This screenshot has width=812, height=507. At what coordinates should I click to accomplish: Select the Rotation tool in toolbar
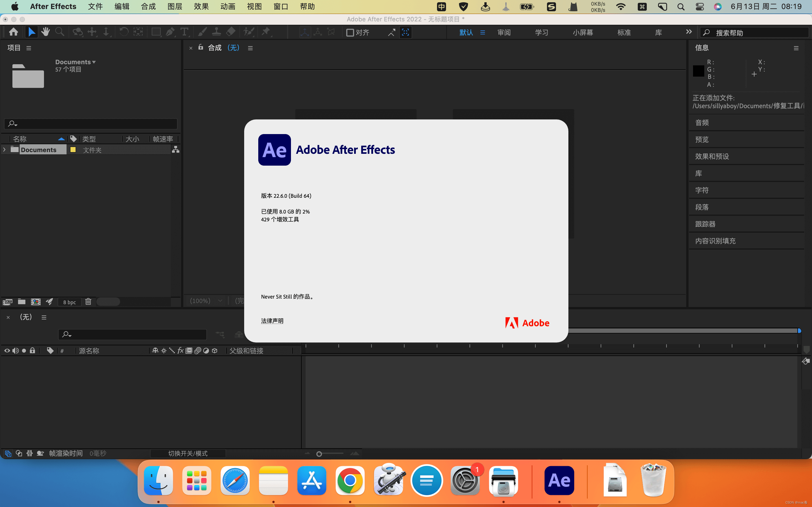click(x=122, y=32)
